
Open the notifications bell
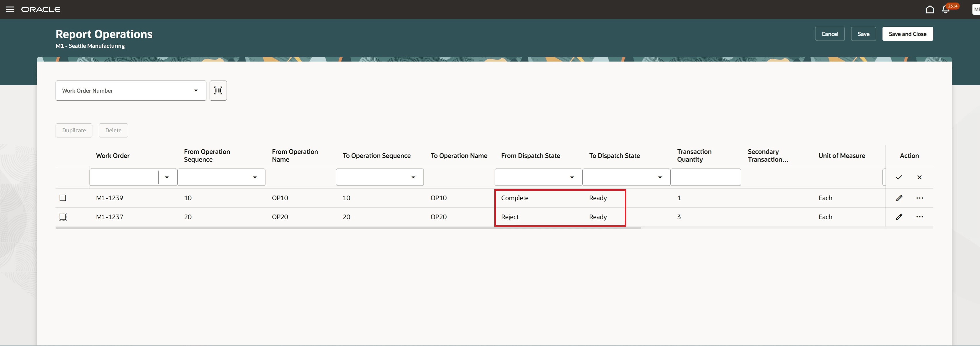click(x=946, y=9)
